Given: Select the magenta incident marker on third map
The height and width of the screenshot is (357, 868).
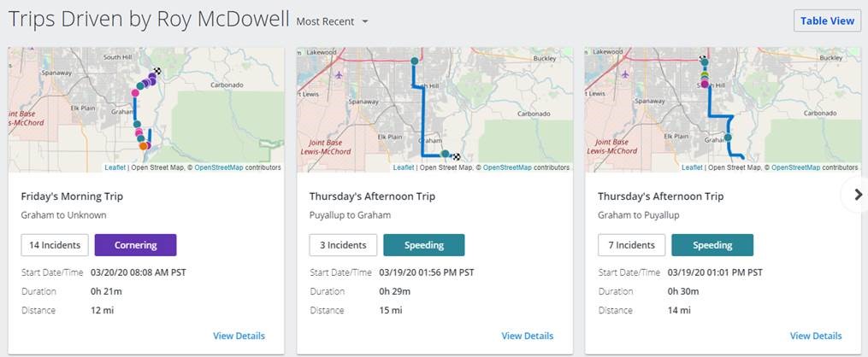Looking at the screenshot, I should (705, 84).
